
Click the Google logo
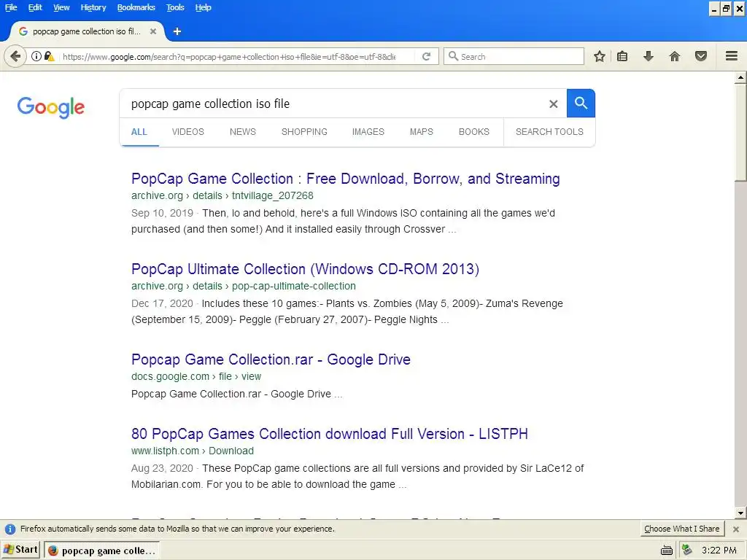(51, 107)
